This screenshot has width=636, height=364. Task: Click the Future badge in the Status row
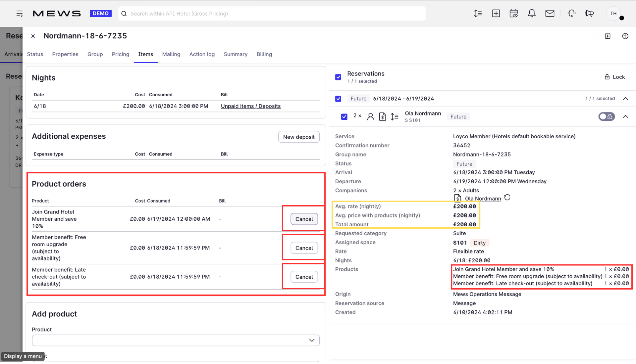click(464, 164)
